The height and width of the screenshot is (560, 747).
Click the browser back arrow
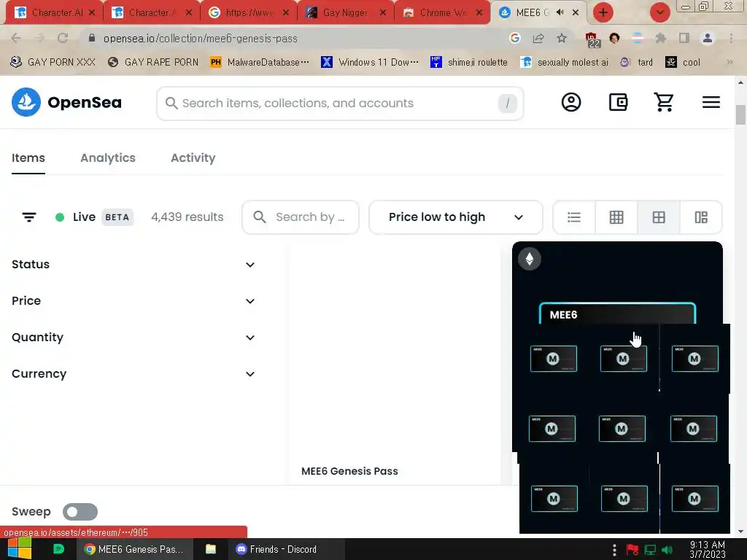click(16, 38)
